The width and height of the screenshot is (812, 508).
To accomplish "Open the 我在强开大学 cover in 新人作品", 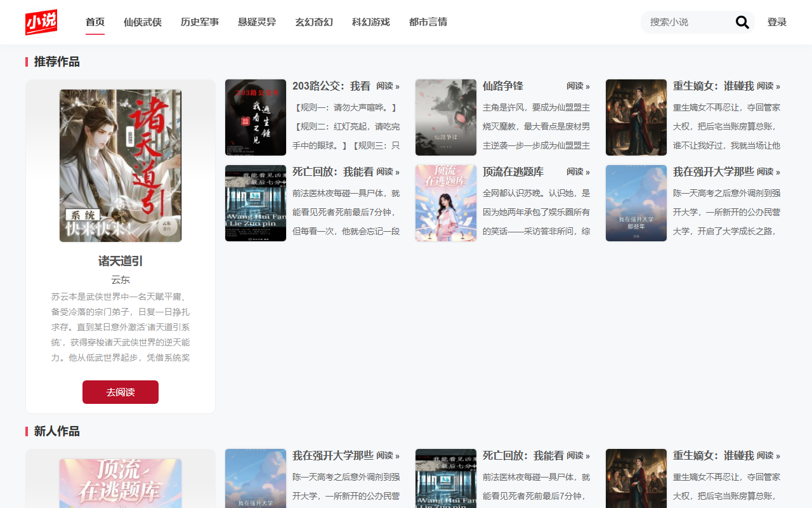I will coord(256,478).
